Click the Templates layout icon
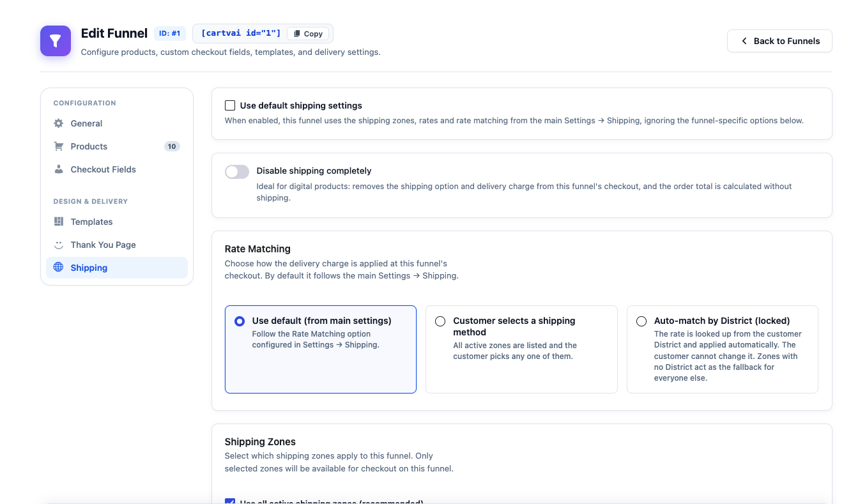 click(59, 222)
